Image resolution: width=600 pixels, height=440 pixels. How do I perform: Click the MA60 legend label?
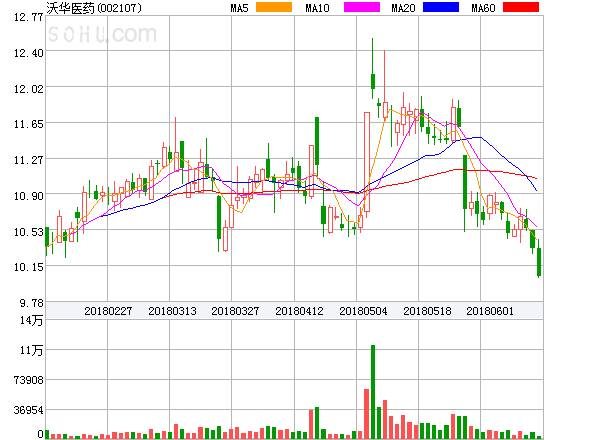483,8
